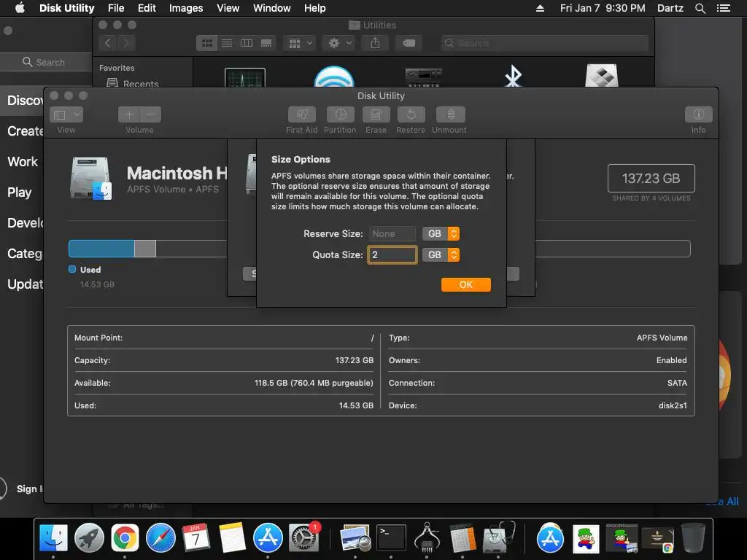747x560 pixels.
Task: Open Terminal from the dock
Action: click(x=391, y=538)
